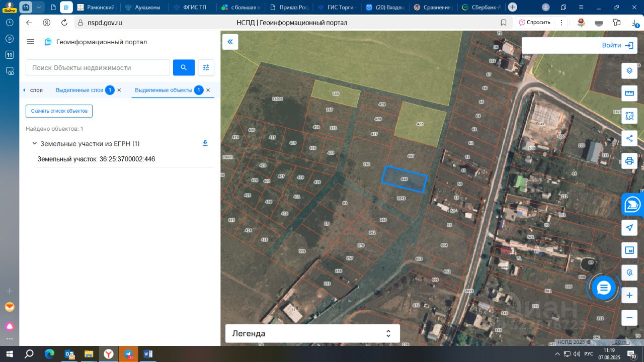Go back to the previous page
644x362 pixels.
pos(29,23)
